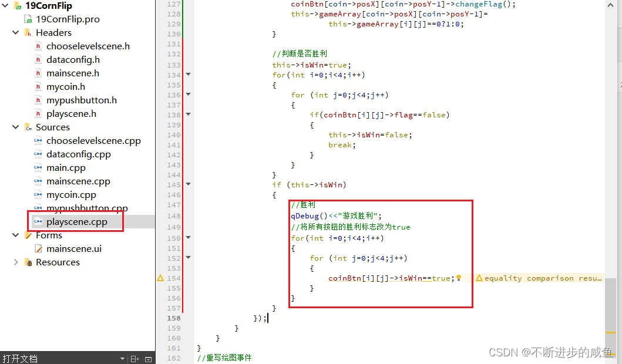Fold the for loop at line 134
Screen dimensions: 622x364
[x=189, y=75]
